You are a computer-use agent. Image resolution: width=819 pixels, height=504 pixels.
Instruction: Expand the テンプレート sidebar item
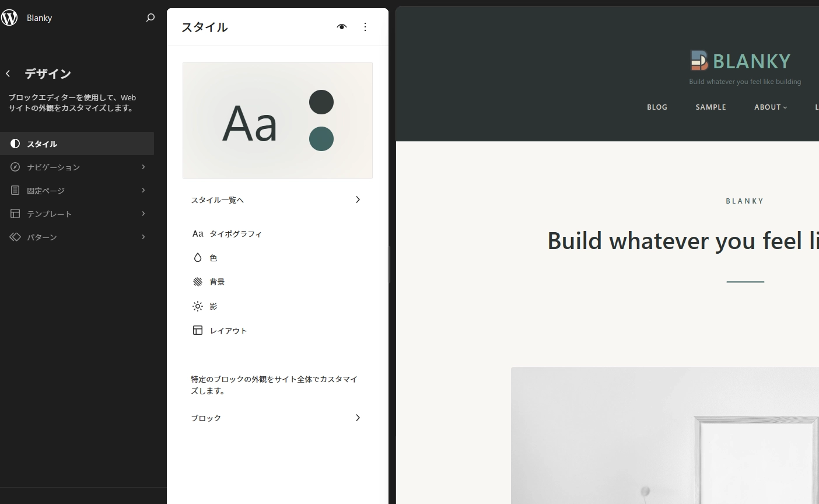[x=77, y=214]
